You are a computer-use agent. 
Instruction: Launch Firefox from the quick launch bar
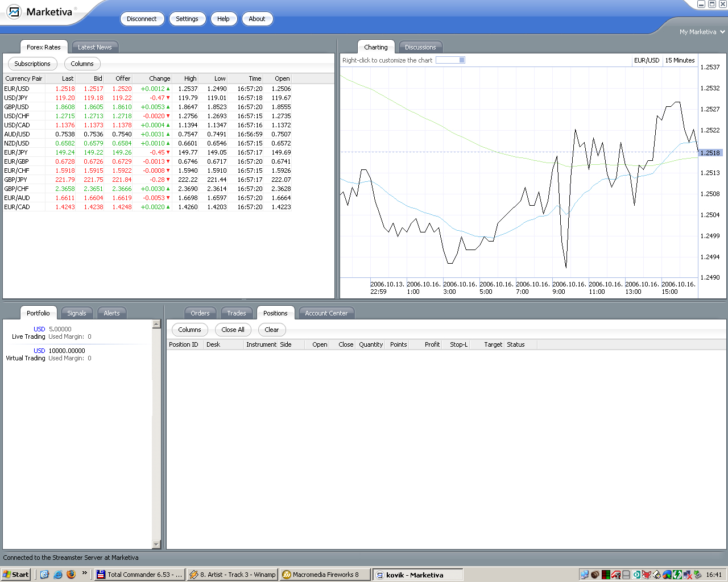(x=71, y=575)
